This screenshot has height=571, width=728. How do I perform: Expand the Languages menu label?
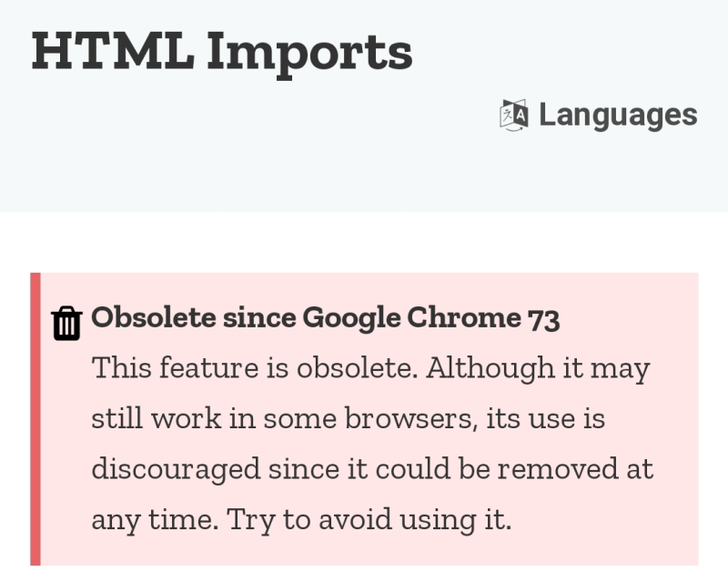click(x=618, y=115)
